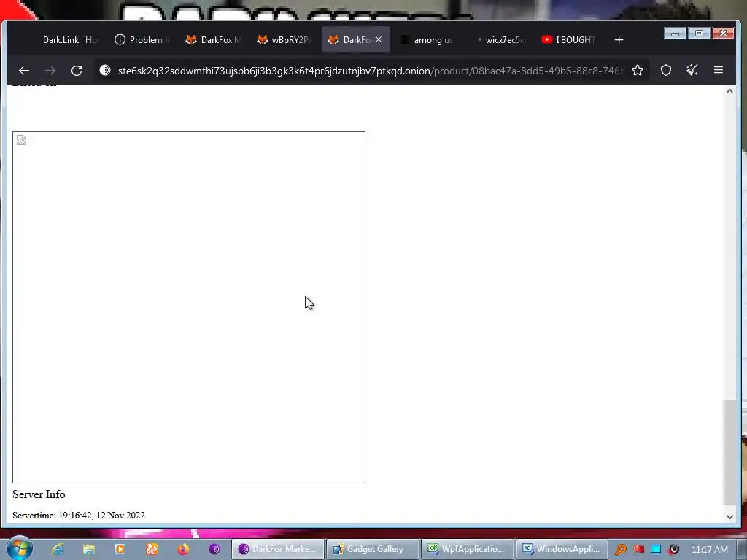Click the broken product image placeholder
This screenshot has width=747, height=560.
189,307
